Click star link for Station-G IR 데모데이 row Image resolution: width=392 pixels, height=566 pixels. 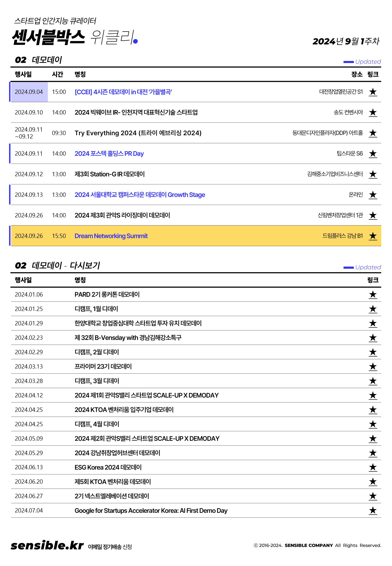point(373,174)
